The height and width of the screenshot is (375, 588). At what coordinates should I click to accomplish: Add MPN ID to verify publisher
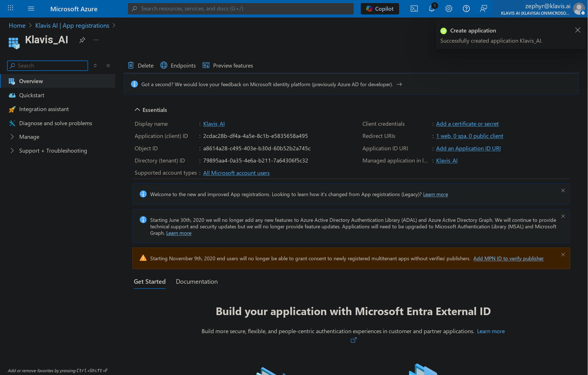click(x=508, y=258)
